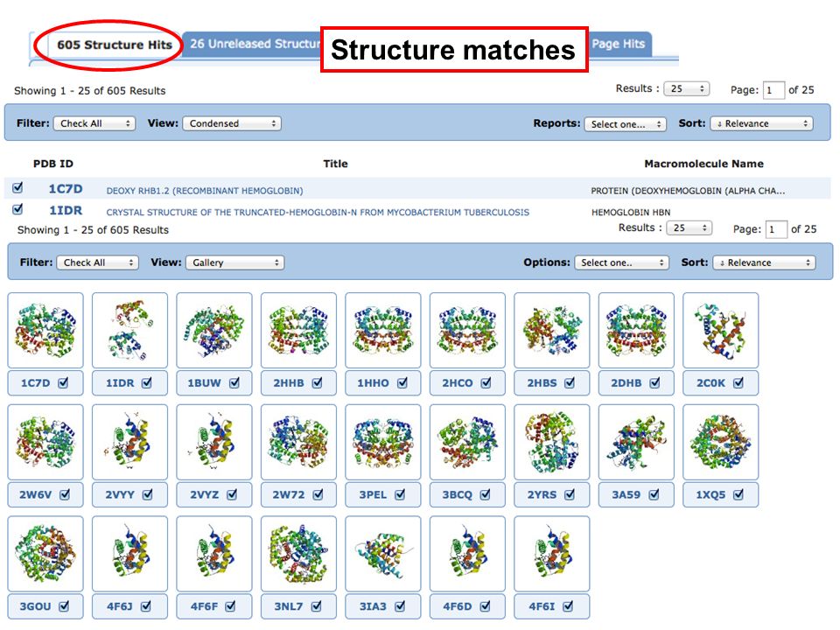This screenshot has width=840, height=630.
Task: Uncheck the 4F6I gallery checkbox
Action: (568, 605)
